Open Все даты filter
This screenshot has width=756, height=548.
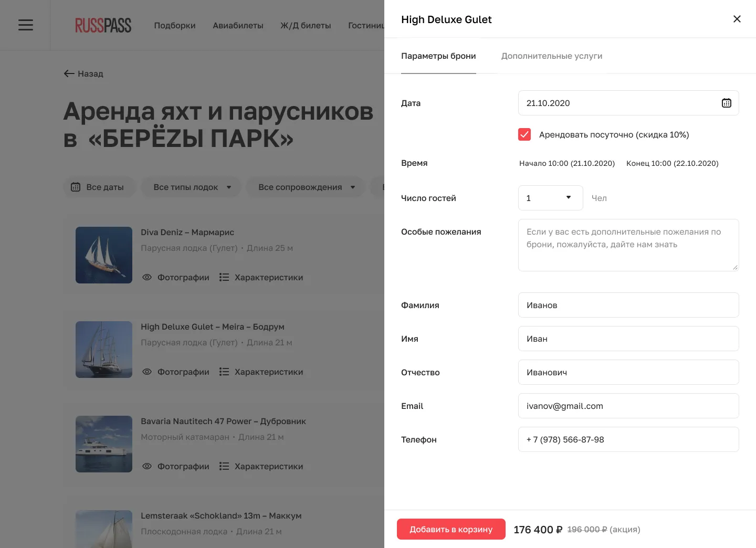(99, 187)
